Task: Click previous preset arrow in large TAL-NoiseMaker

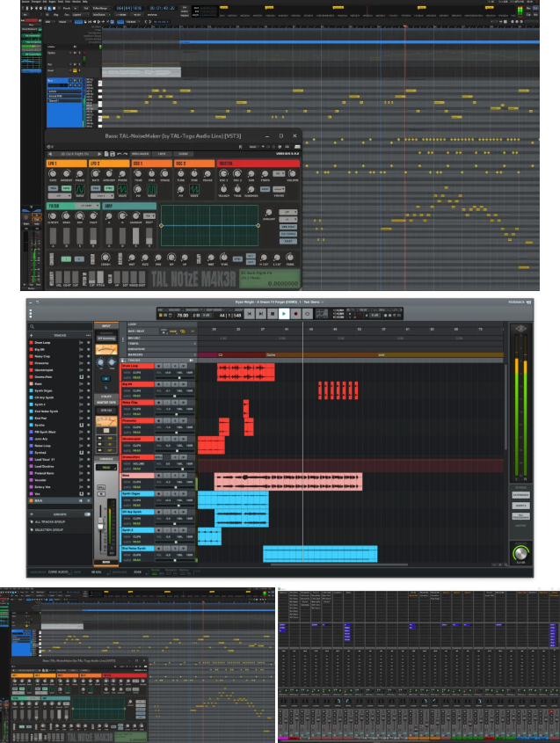Action: 51,154
